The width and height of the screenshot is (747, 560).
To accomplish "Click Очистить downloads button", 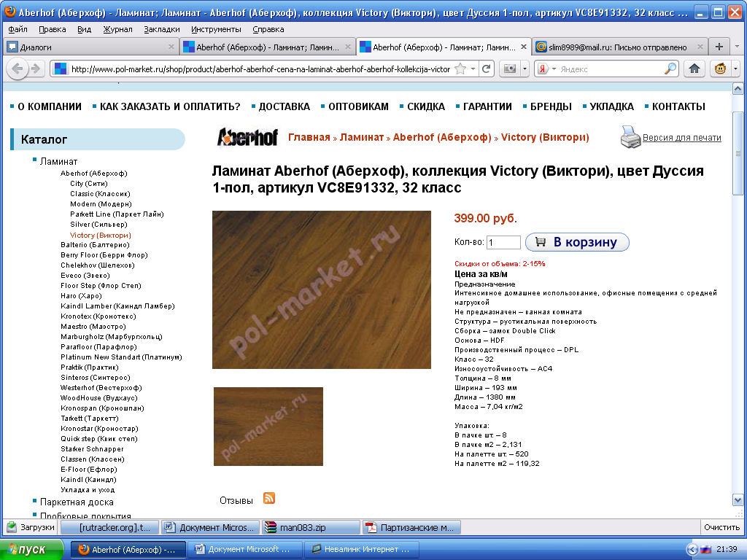I will point(721,527).
